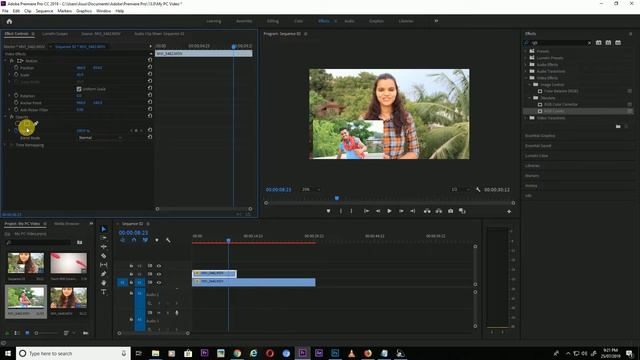Reset the Rotation parameter
Image resolution: width=640 pixels, height=360 pixels.
point(150,96)
